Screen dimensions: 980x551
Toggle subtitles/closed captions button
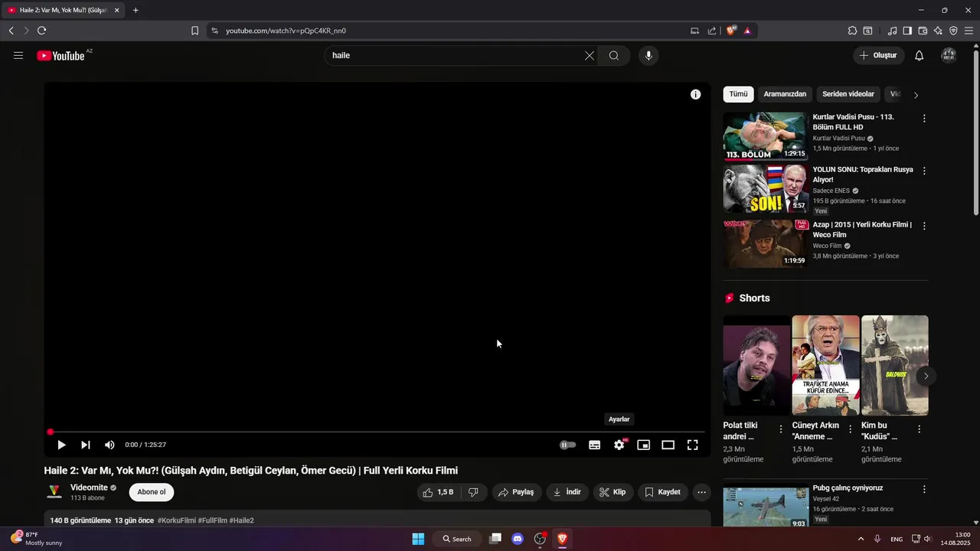[x=594, y=445]
